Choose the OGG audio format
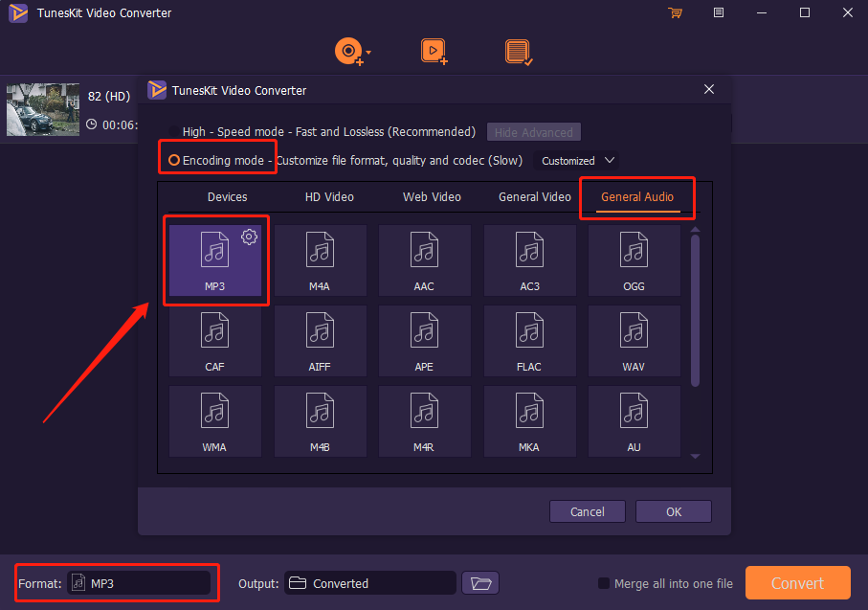868x610 pixels. (634, 260)
